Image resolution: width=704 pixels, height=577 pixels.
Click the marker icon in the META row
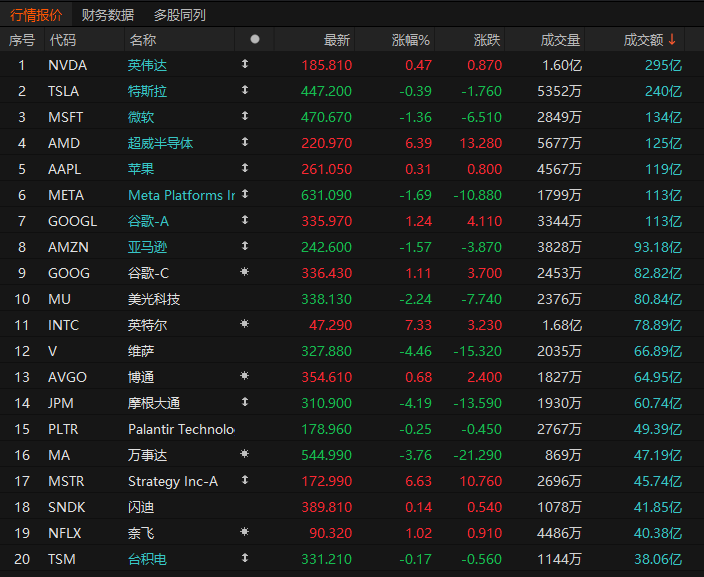click(245, 194)
